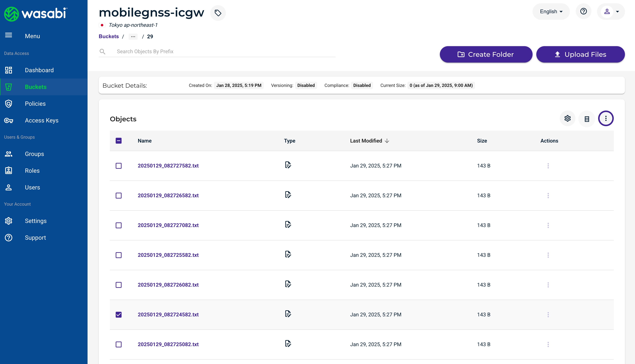Click the search magnifier icon

click(102, 52)
